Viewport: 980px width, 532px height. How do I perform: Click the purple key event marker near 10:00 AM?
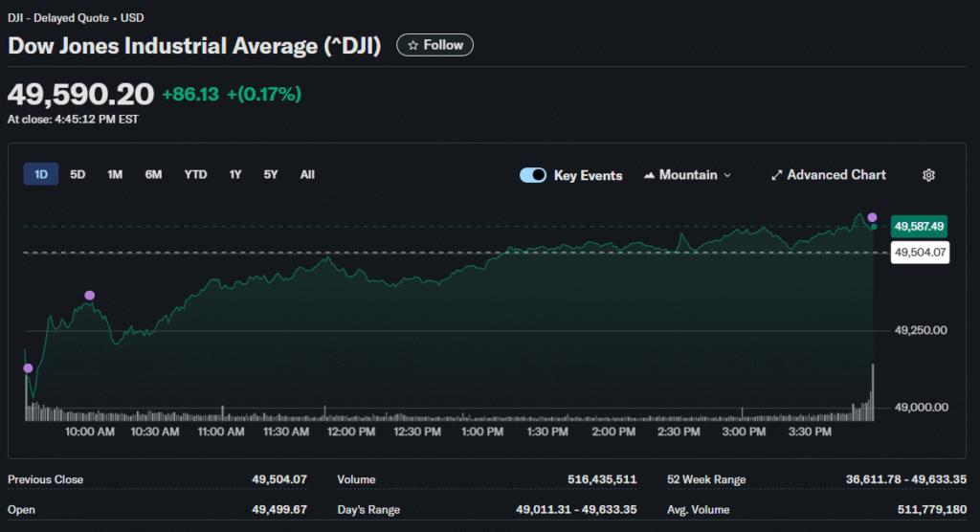point(90,296)
